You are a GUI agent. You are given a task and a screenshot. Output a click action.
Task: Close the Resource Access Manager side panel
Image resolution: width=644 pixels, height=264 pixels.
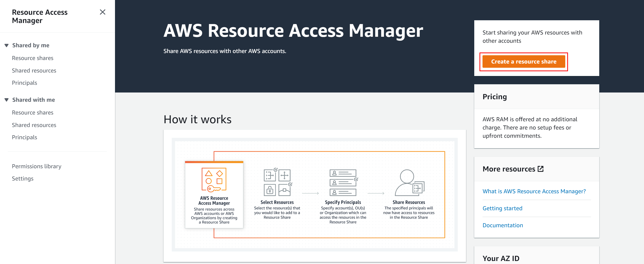tap(102, 12)
